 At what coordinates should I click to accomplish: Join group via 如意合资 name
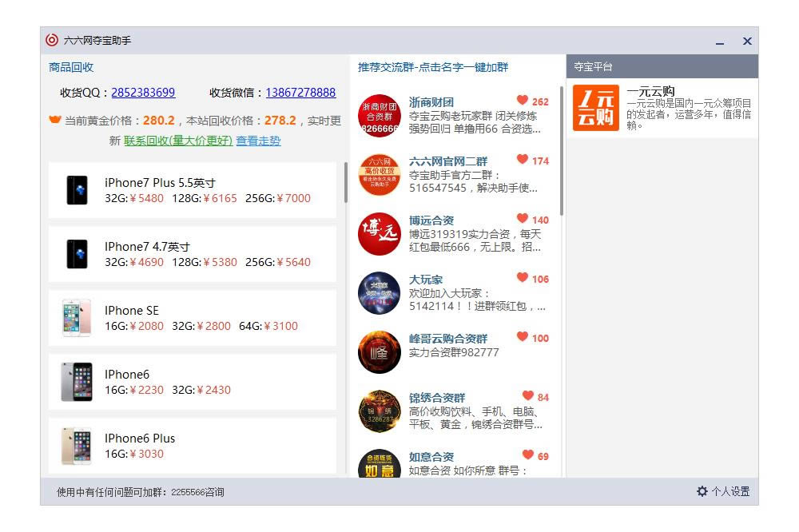point(431,457)
